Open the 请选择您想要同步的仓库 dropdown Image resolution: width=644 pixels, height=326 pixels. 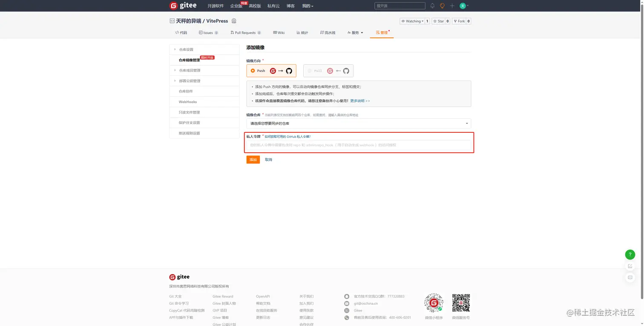pyautogui.click(x=358, y=123)
